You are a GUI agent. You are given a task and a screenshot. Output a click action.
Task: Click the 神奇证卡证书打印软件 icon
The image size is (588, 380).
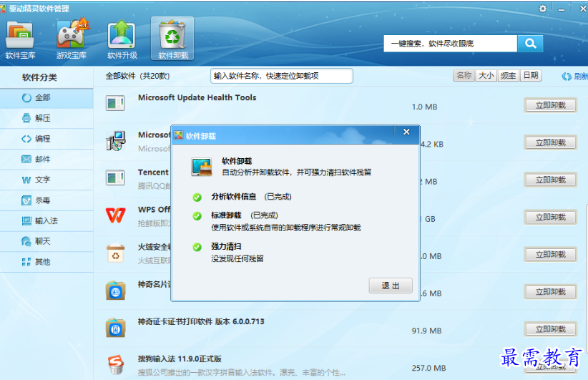(x=115, y=328)
